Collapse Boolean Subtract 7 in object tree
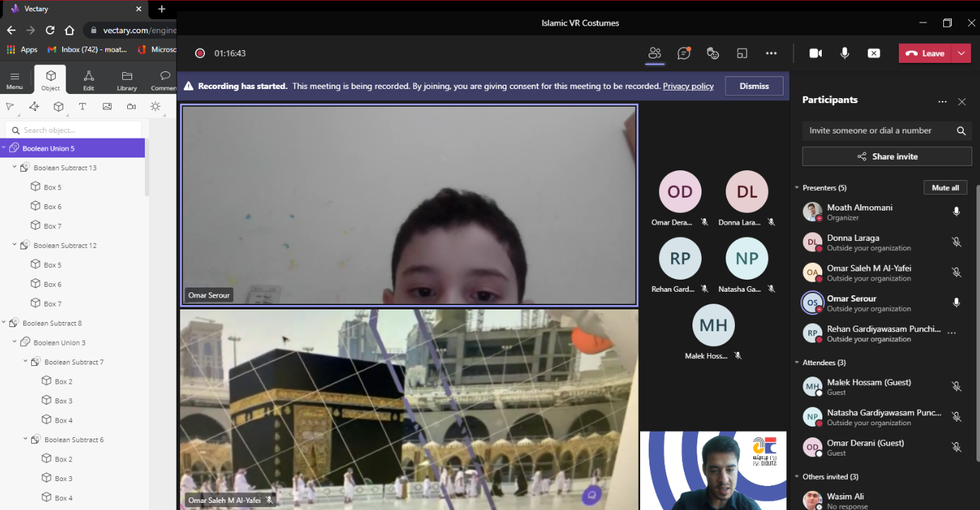This screenshot has width=980, height=510. click(x=25, y=362)
